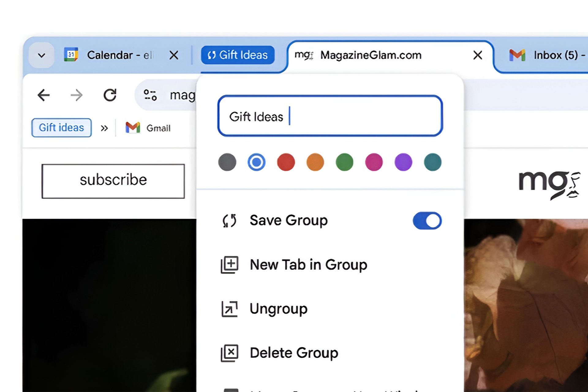Select the grey color circle
Screen dimensions: 588x392
click(x=227, y=162)
